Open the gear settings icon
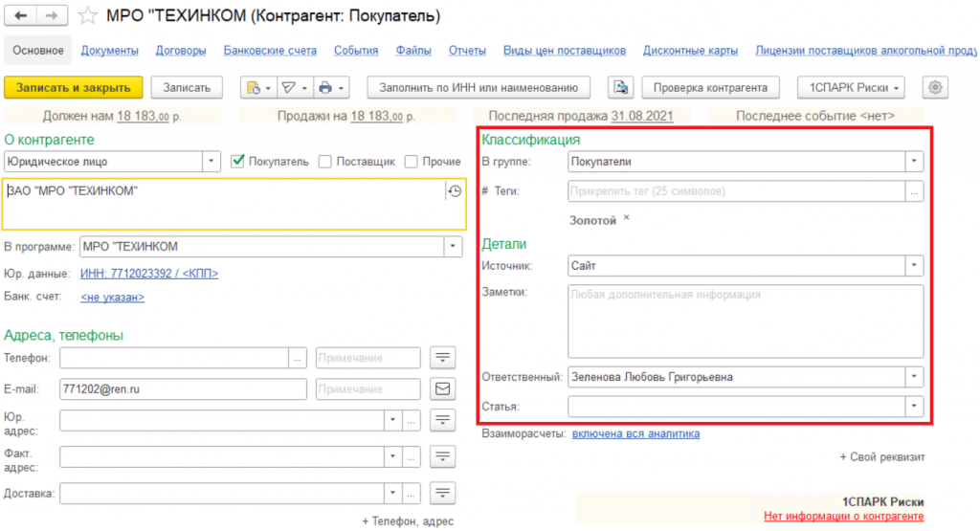 (x=935, y=87)
